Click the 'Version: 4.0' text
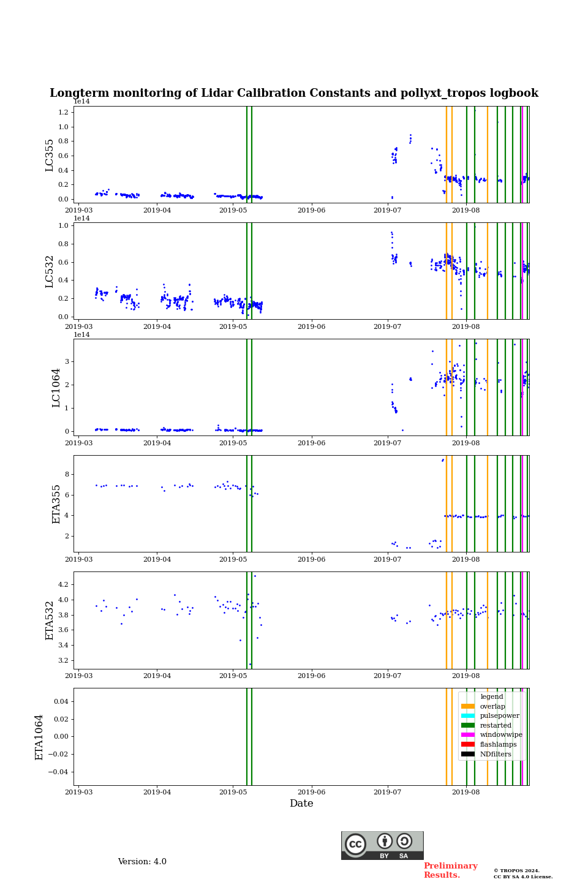 coord(142,862)
